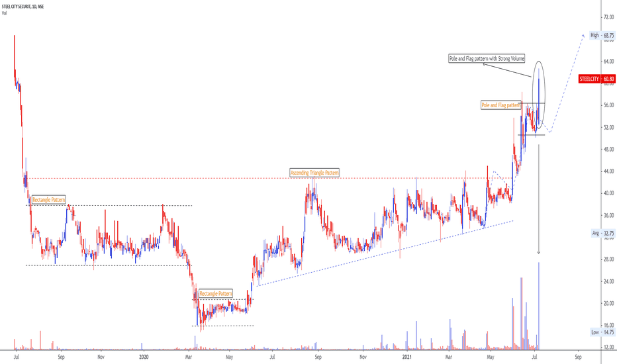Viewport: 617px width, 364px height.
Task: Select the ellipse drawn around the breakout candle
Action: (539, 95)
